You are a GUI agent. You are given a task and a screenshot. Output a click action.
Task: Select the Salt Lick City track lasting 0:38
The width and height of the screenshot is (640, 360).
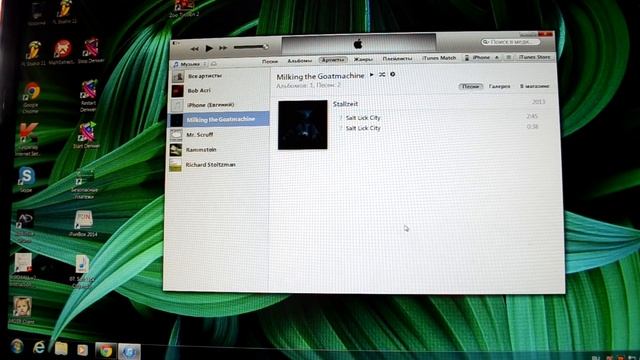coord(439,128)
